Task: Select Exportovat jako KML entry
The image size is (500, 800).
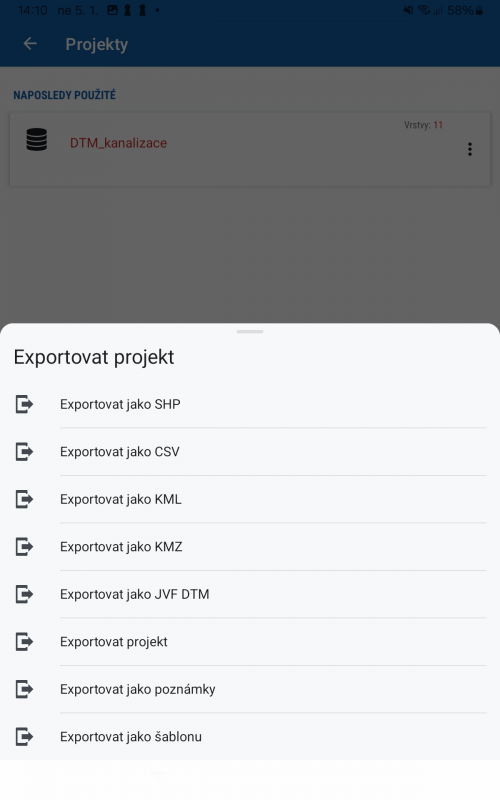Action: pyautogui.click(x=250, y=499)
